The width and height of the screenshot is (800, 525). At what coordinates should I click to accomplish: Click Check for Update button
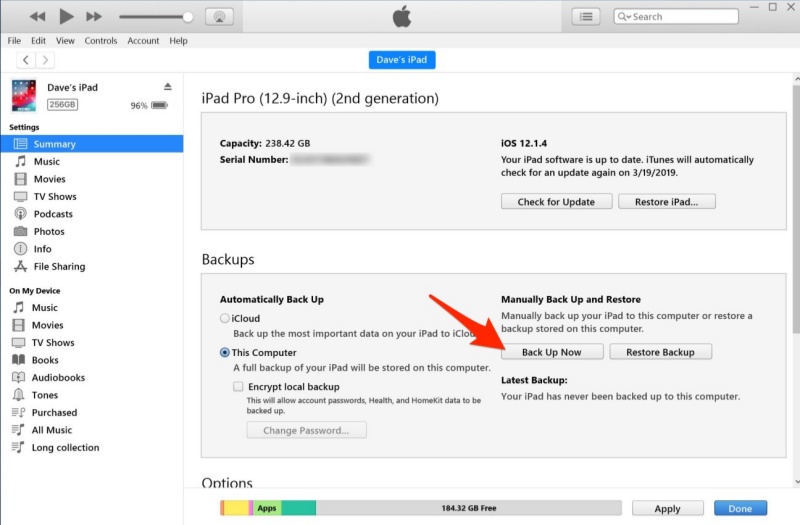pos(556,202)
